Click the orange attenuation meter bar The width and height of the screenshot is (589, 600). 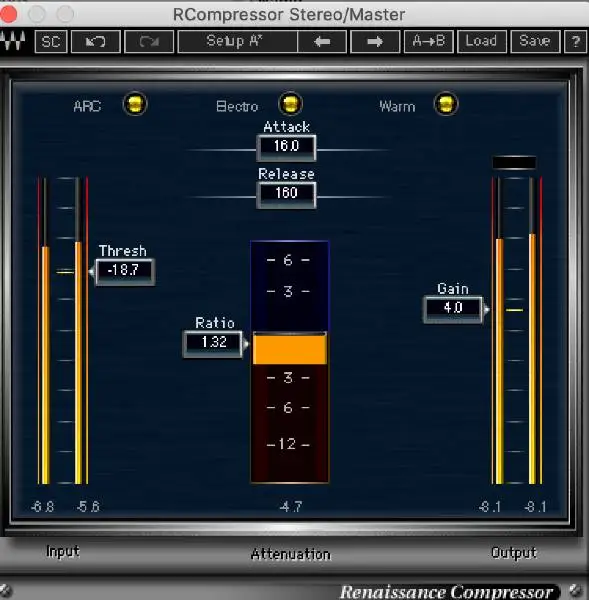pos(290,349)
